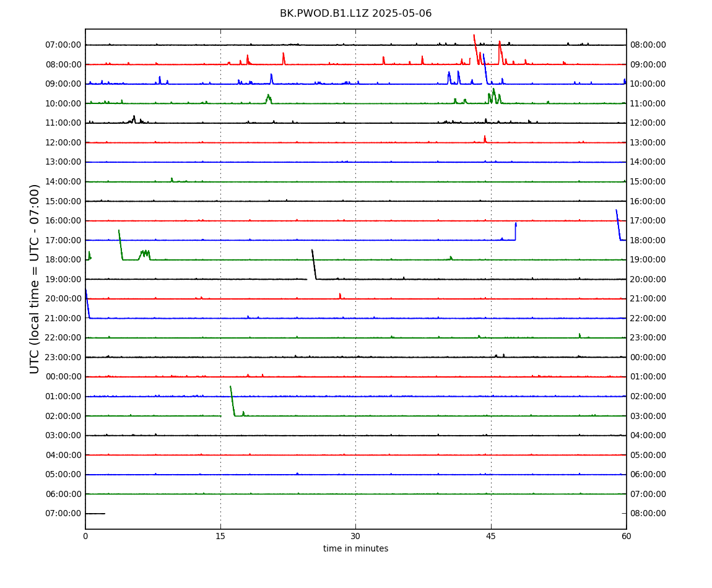Viewport: 712px width, 588px height.
Task: Click the 21:00:00 label on the right axis
Action: point(648,299)
